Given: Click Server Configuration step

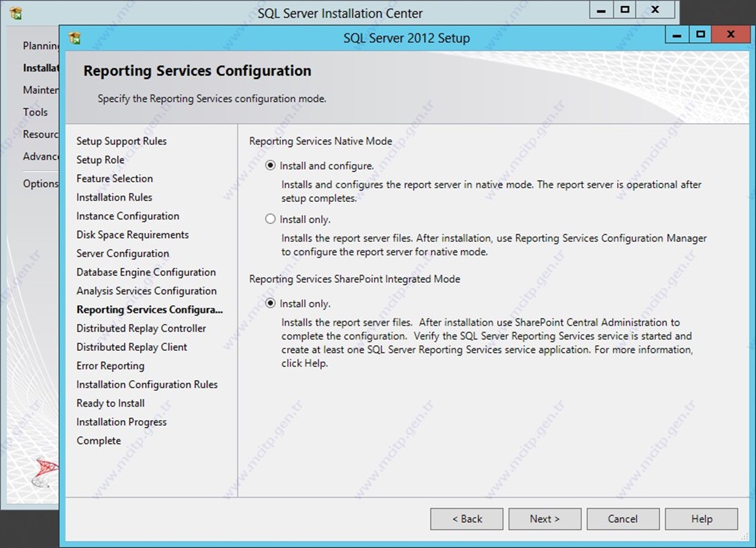Looking at the screenshot, I should pyautogui.click(x=123, y=254).
